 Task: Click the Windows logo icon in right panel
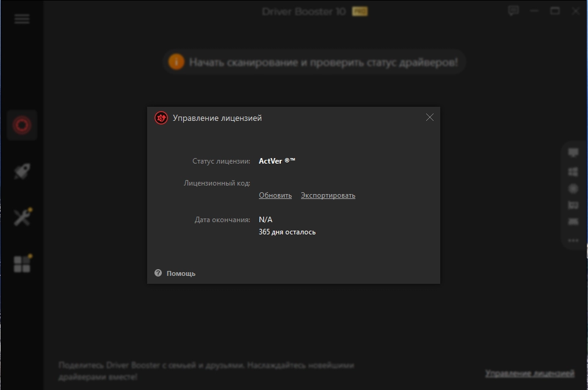pos(573,172)
